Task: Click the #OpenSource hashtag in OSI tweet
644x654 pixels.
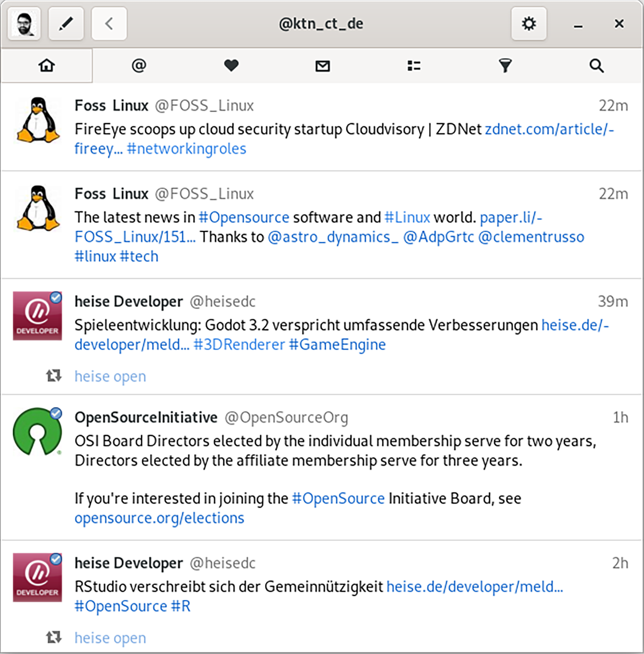Action: [x=338, y=499]
